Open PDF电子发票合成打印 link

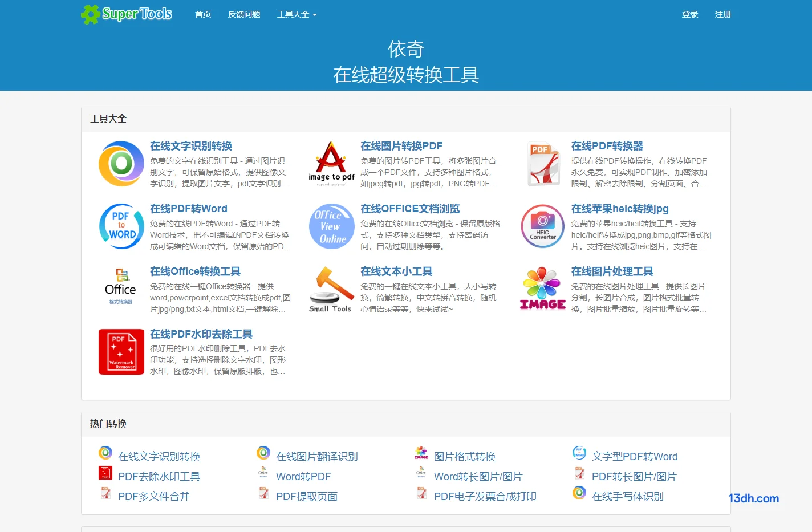[x=485, y=496]
